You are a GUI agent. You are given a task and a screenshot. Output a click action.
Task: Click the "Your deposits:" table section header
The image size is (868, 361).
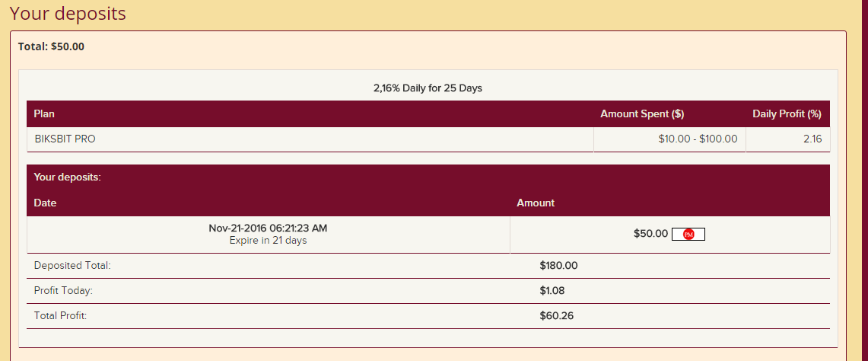(68, 177)
